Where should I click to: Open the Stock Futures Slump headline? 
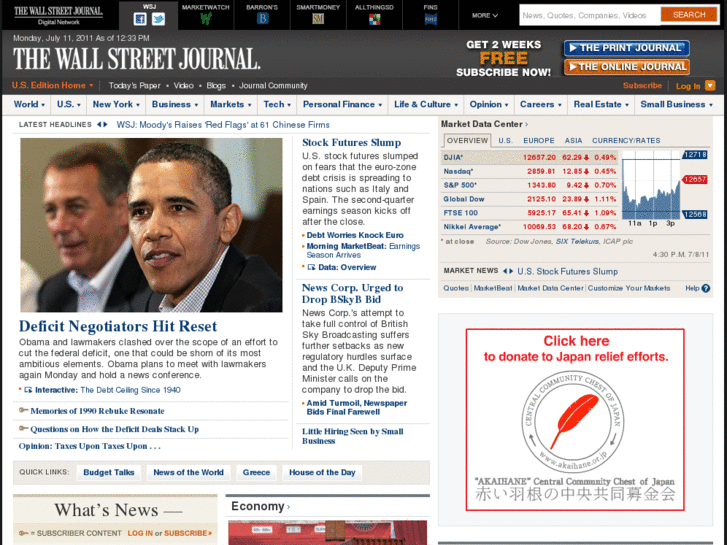tap(351, 142)
